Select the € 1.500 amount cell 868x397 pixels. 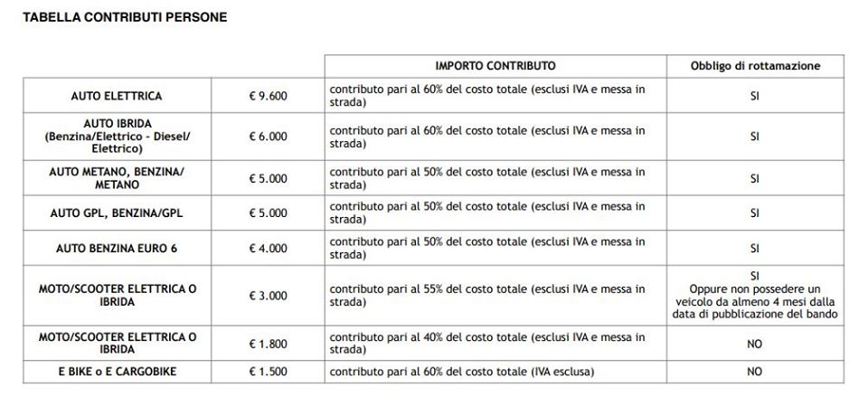268,372
